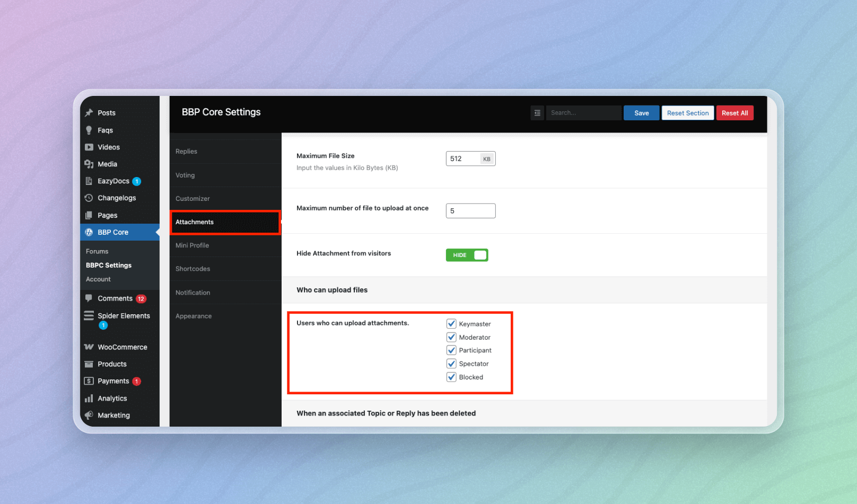Click the Save button

[x=641, y=113]
